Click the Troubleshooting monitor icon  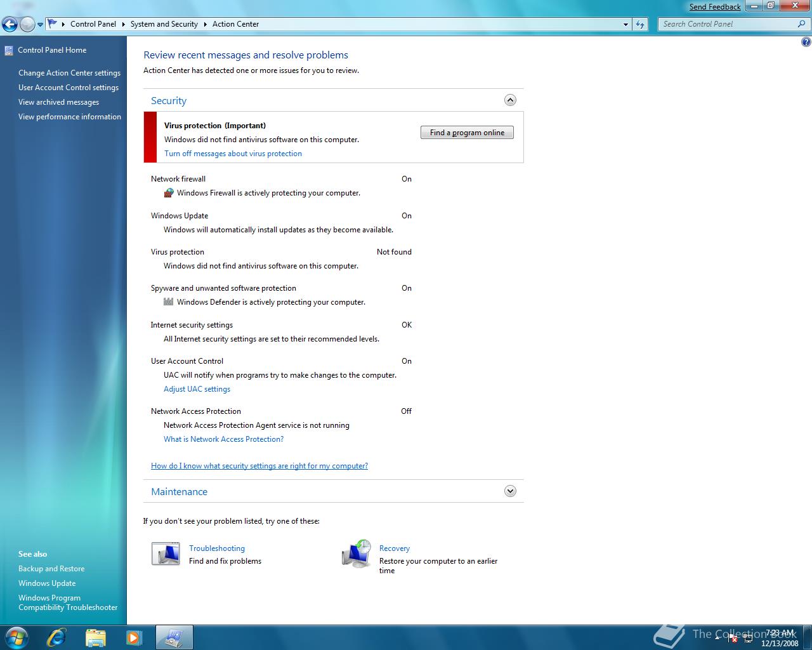[166, 554]
